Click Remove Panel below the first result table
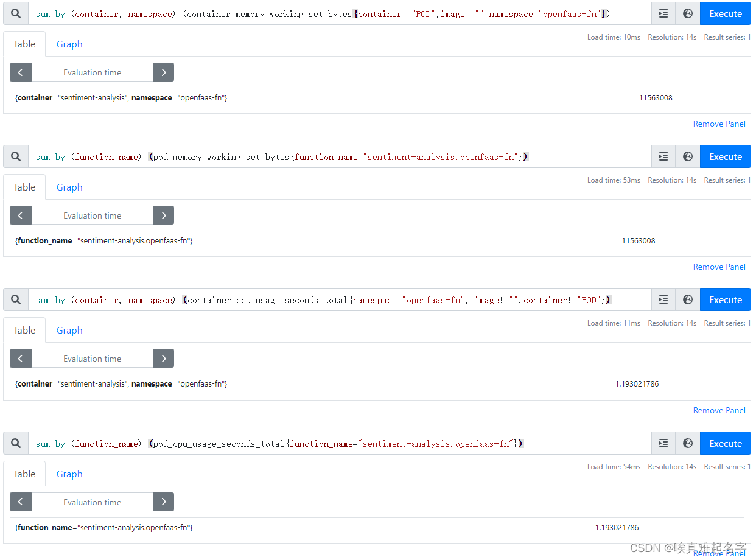Screen dimensions: 756x560 tap(719, 124)
